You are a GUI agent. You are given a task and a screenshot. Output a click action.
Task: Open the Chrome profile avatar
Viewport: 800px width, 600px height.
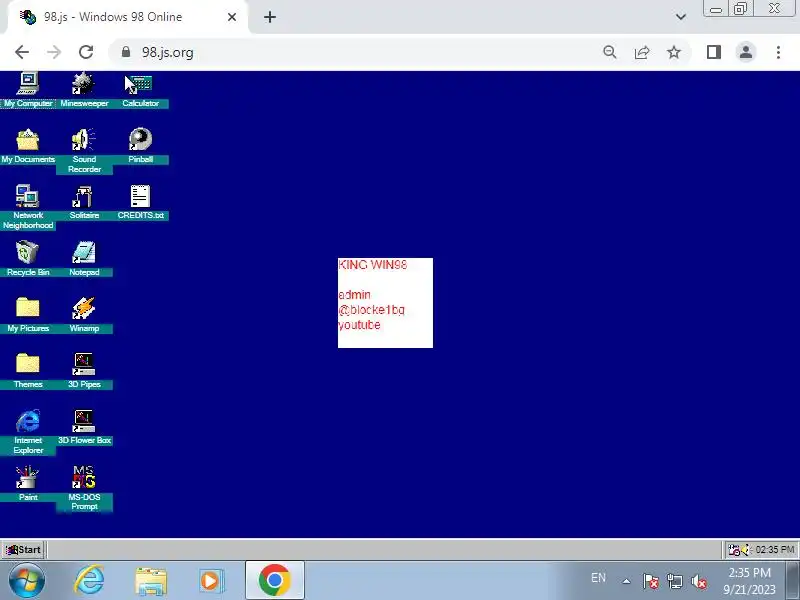pyautogui.click(x=746, y=52)
